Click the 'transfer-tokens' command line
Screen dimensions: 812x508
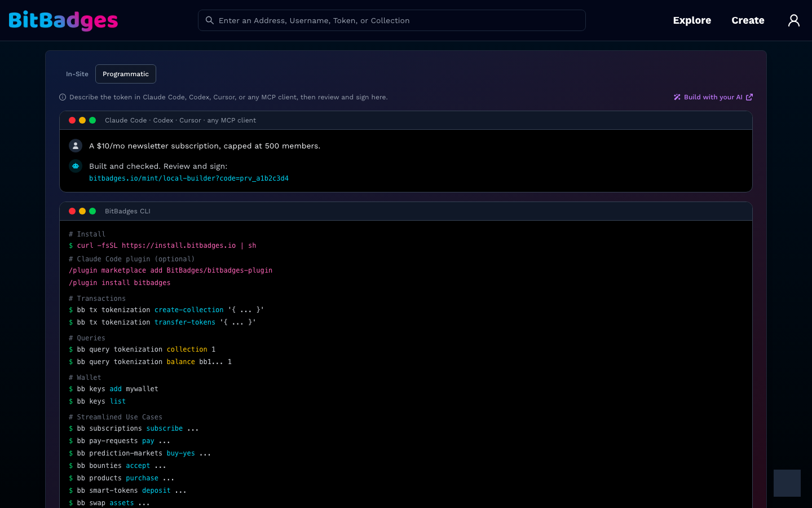162,322
